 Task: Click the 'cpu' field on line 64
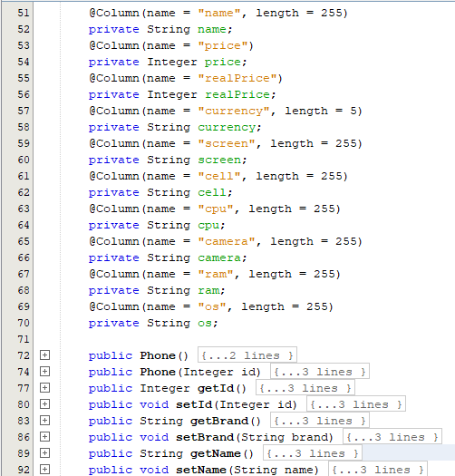(208, 226)
